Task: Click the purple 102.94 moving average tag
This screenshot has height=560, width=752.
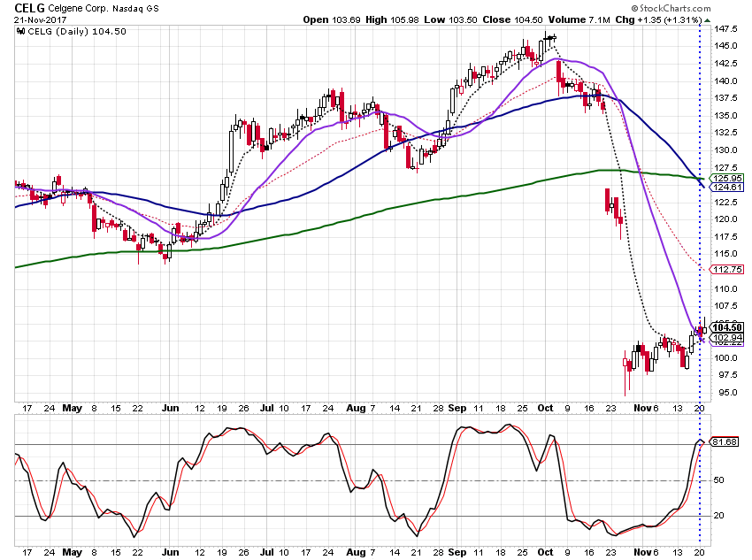Action: click(x=727, y=338)
